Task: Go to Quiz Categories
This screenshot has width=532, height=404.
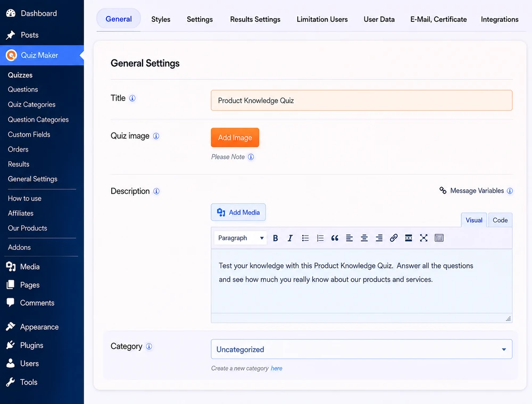Action: [31, 104]
